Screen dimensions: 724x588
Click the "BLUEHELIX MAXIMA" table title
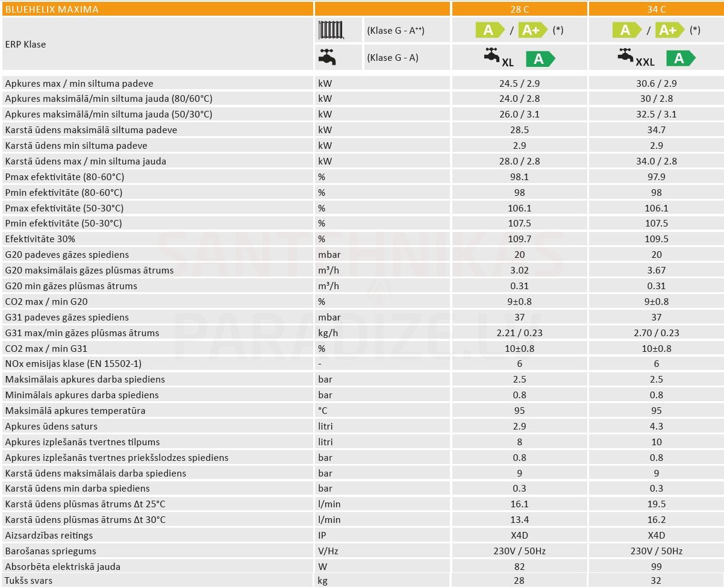(52, 10)
